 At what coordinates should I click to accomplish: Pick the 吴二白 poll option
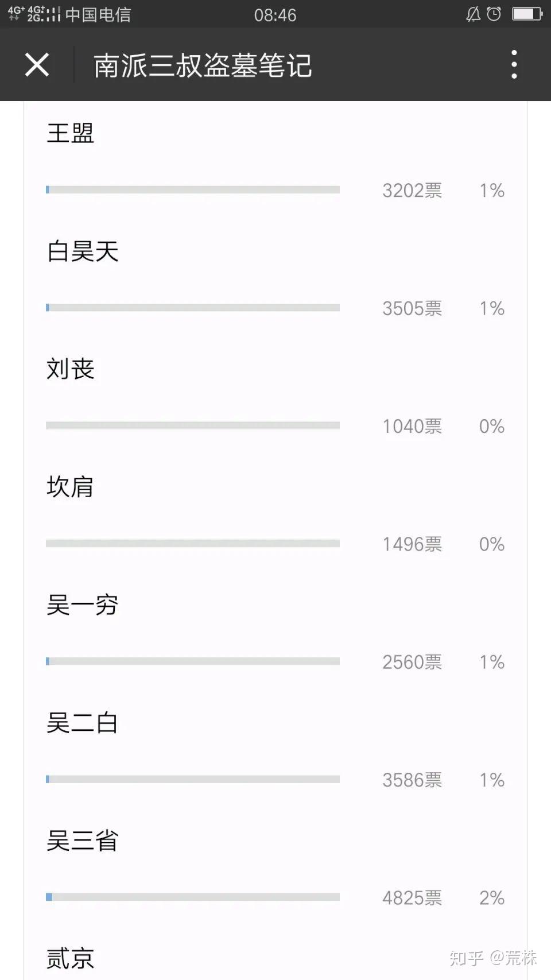(x=83, y=723)
